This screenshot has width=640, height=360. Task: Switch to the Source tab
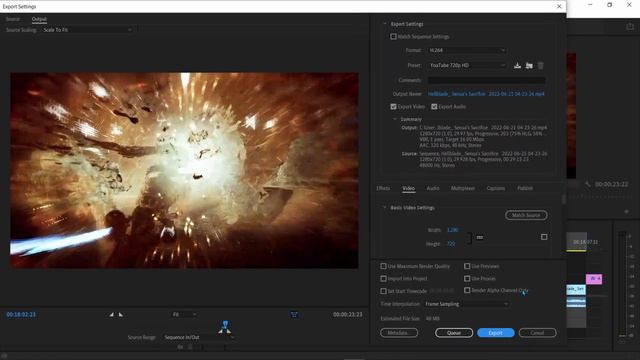coord(13,19)
